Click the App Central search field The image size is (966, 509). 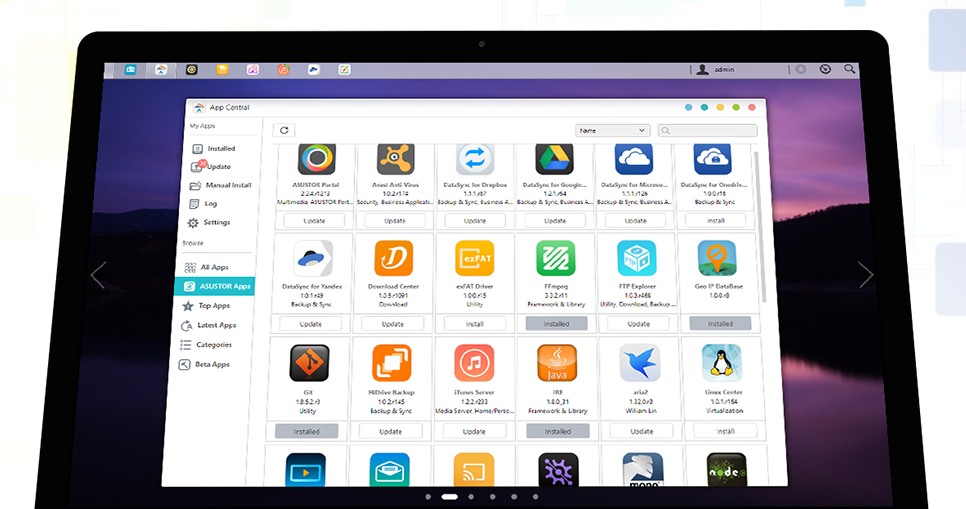pyautogui.click(x=707, y=130)
